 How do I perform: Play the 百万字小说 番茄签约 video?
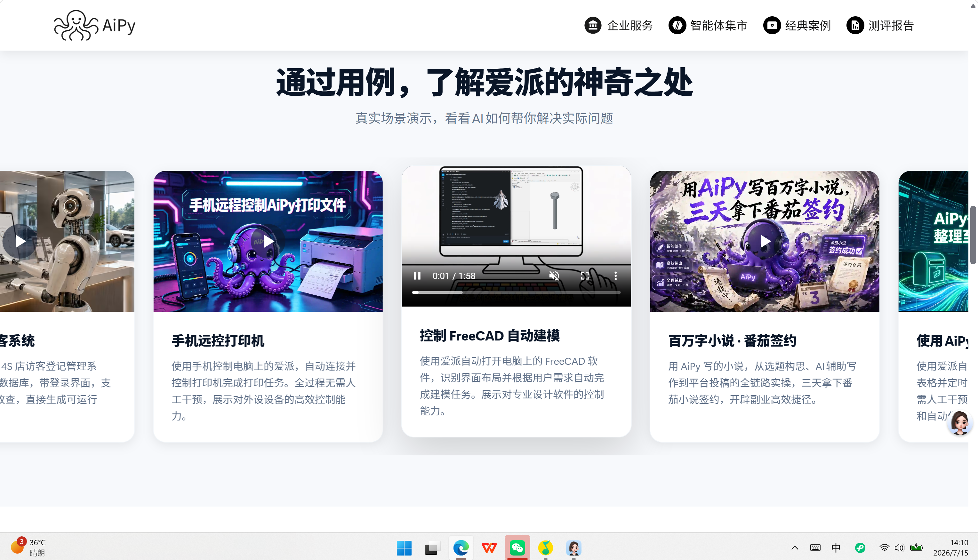(x=765, y=241)
